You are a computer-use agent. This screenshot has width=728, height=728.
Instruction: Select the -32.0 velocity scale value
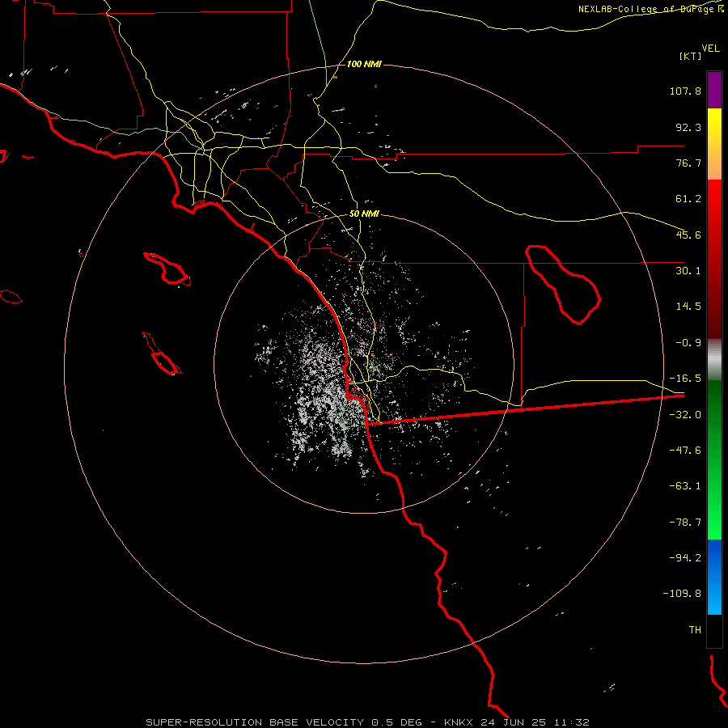click(x=685, y=415)
